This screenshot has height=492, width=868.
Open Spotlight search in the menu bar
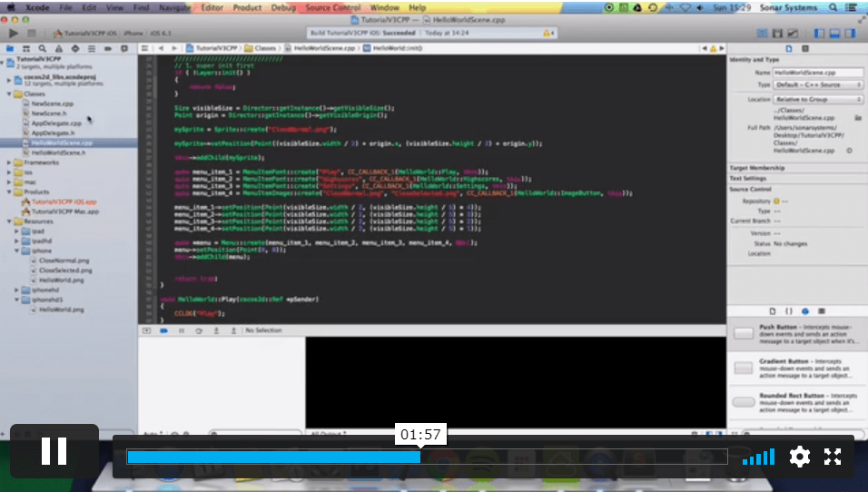tap(833, 8)
